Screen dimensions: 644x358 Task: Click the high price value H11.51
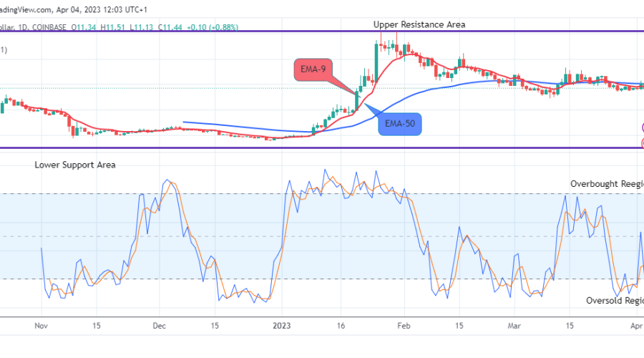tap(112, 27)
